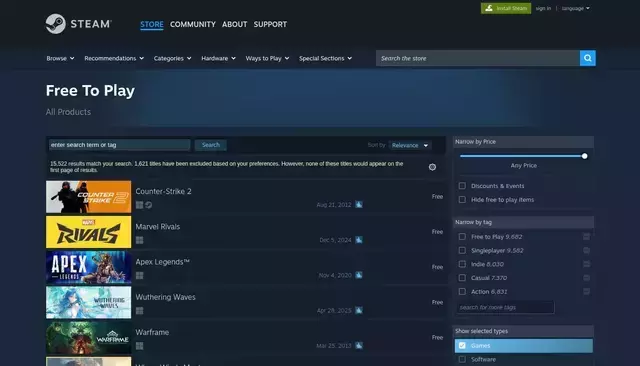Expand the Recommendations dropdown
Viewport: 640px width, 366px height.
coord(114,58)
